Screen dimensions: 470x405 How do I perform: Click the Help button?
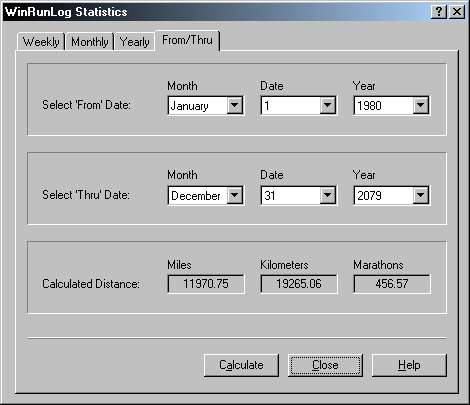tap(409, 365)
